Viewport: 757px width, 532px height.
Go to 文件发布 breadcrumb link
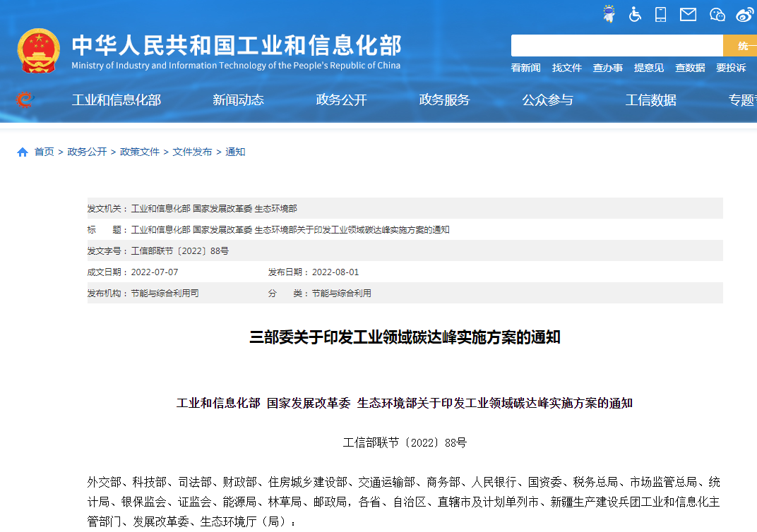(x=192, y=152)
